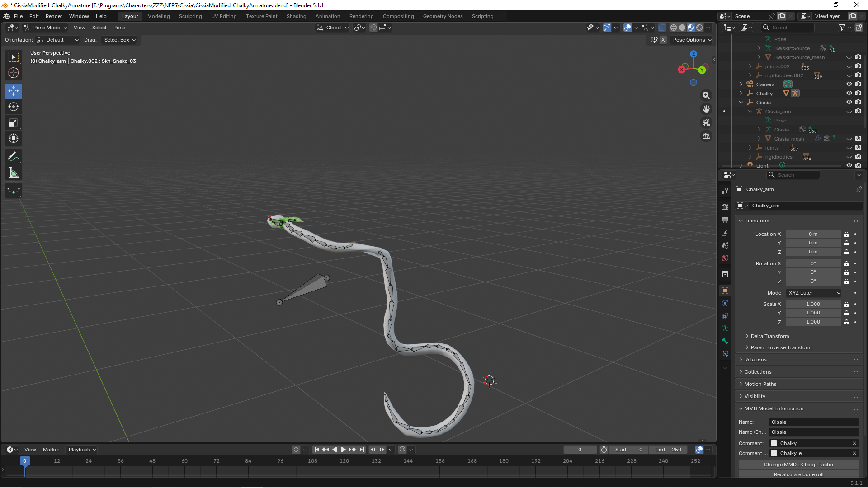
Task: Click the Zoom viewport magnifier icon
Action: tap(706, 95)
